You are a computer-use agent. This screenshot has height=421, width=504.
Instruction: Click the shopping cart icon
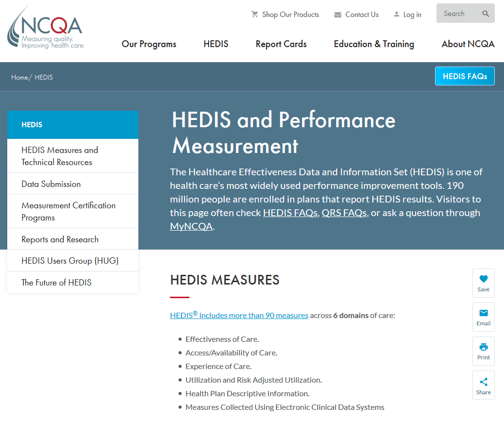pyautogui.click(x=254, y=15)
